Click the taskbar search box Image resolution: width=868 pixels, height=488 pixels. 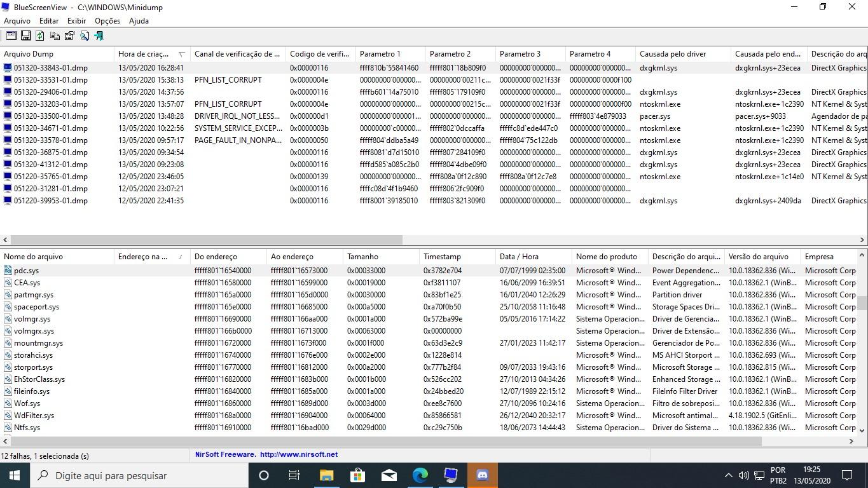point(139,475)
